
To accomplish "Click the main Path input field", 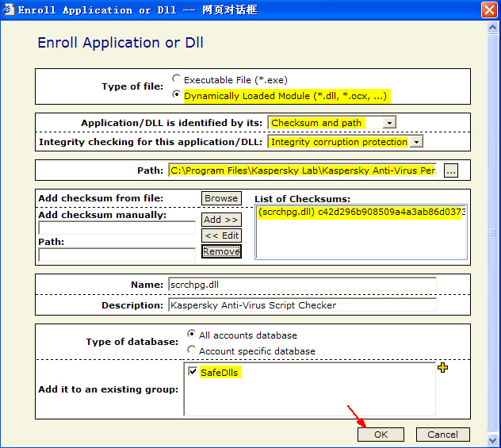I will pyautogui.click(x=302, y=170).
